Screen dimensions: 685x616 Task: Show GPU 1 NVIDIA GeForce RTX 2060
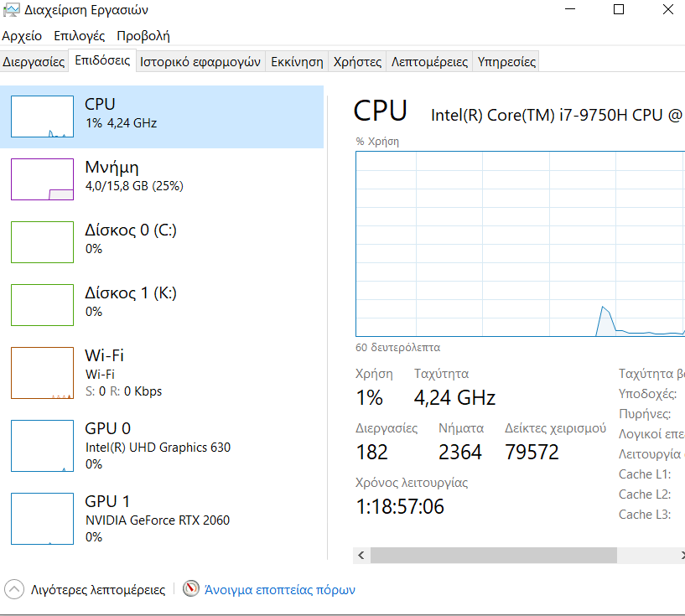coord(158,519)
